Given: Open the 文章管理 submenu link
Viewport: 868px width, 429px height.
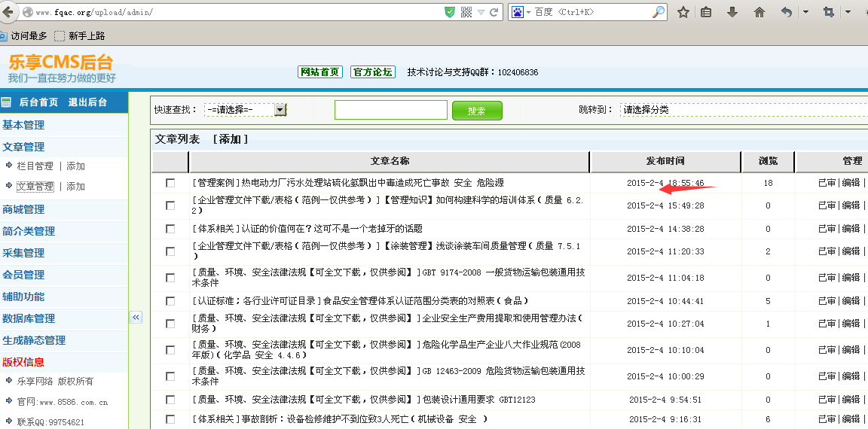Looking at the screenshot, I should click(35, 187).
